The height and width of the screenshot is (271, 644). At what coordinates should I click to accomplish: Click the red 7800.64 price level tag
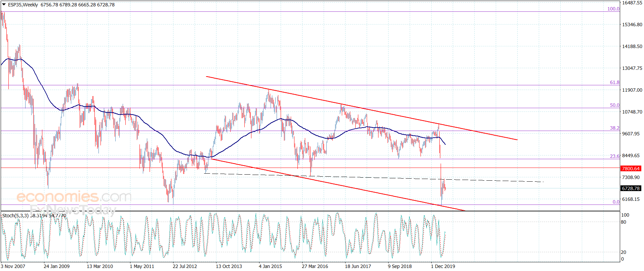coord(631,169)
